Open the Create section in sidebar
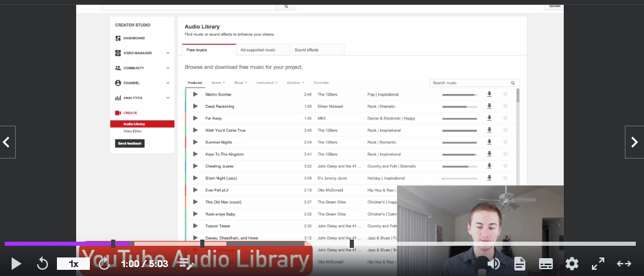 pos(126,113)
